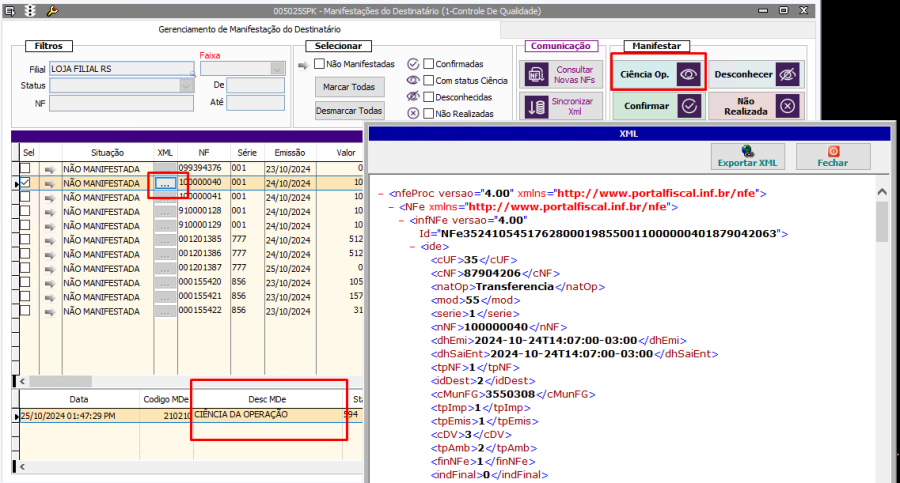Click the Série column header
The width and height of the screenshot is (900, 483).
[247, 153]
